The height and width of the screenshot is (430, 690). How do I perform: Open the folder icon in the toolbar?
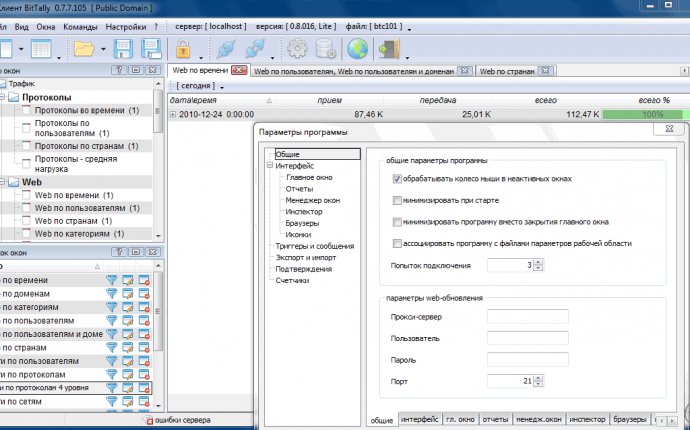(84, 49)
